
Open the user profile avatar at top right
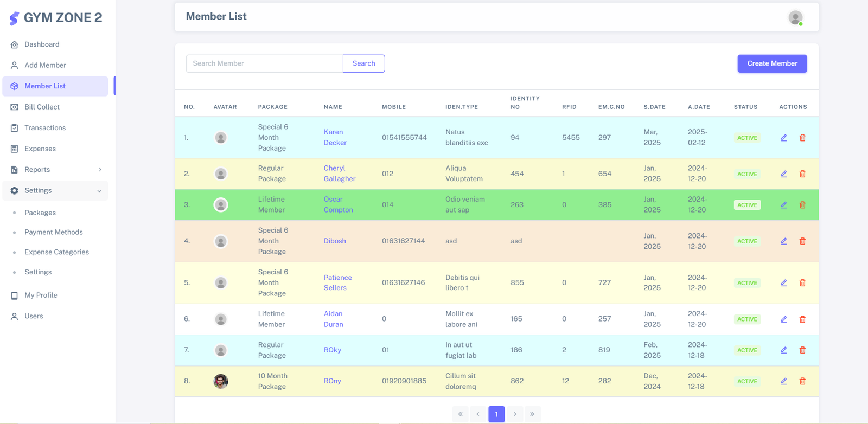click(795, 17)
